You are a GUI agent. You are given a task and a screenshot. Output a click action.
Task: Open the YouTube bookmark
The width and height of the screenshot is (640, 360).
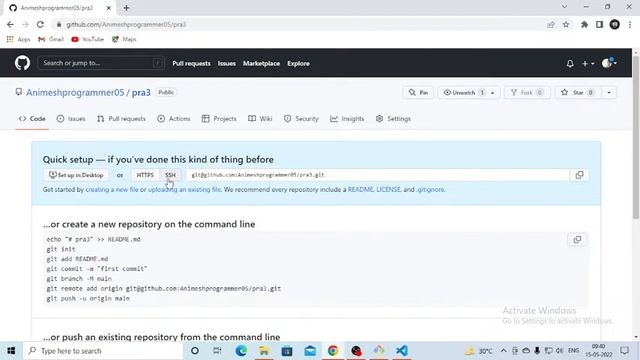point(87,39)
